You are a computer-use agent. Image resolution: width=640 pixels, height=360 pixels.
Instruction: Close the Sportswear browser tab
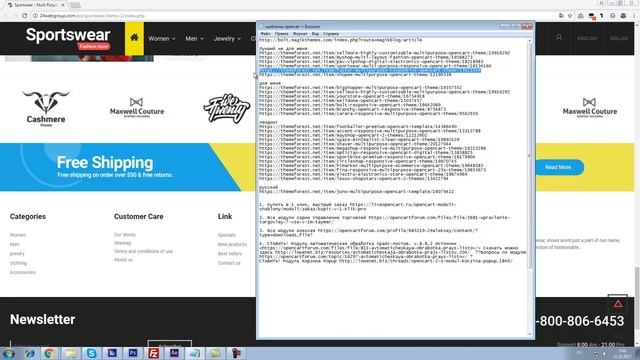pos(63,5)
